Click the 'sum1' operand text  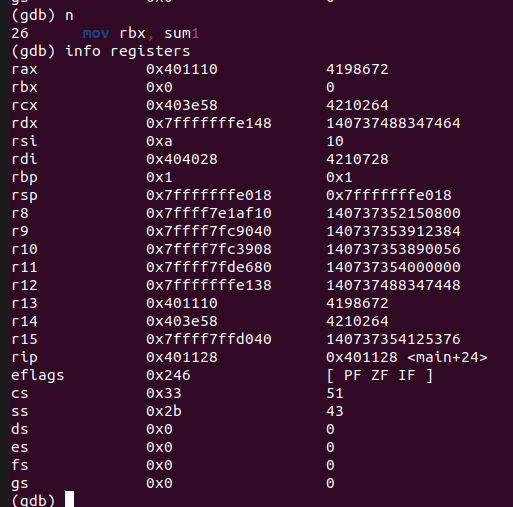click(x=182, y=33)
